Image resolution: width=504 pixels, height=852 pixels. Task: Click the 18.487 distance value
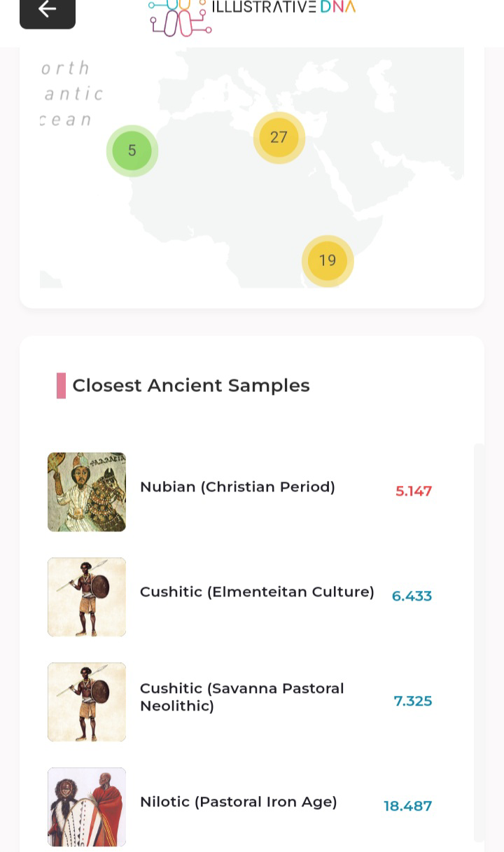pyautogui.click(x=408, y=806)
